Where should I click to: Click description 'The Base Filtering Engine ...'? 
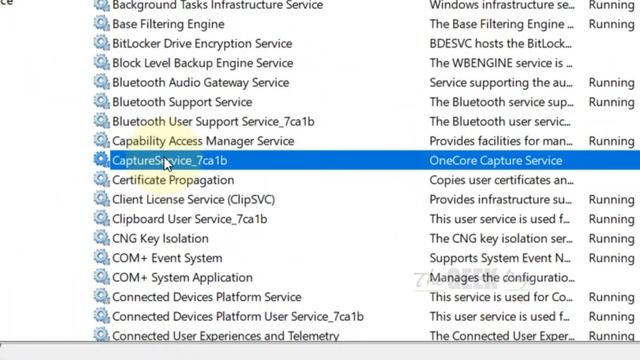[501, 24]
